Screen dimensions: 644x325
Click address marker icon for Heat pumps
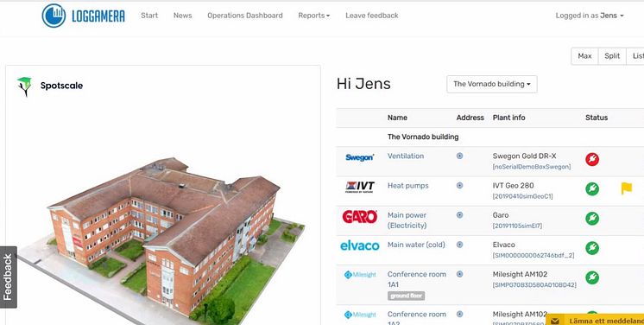pyautogui.click(x=459, y=186)
